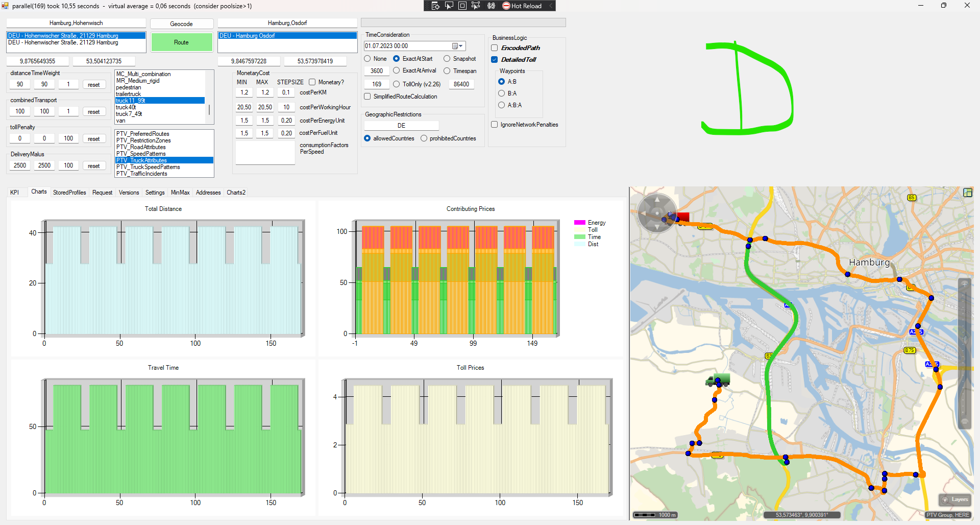Open the StoredProfiles tab
This screenshot has height=525, width=980.
[x=69, y=193]
